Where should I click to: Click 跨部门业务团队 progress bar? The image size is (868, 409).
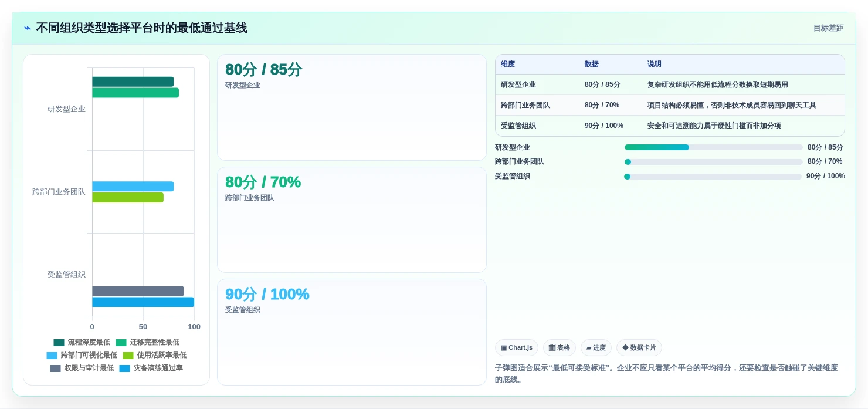pyautogui.click(x=713, y=162)
